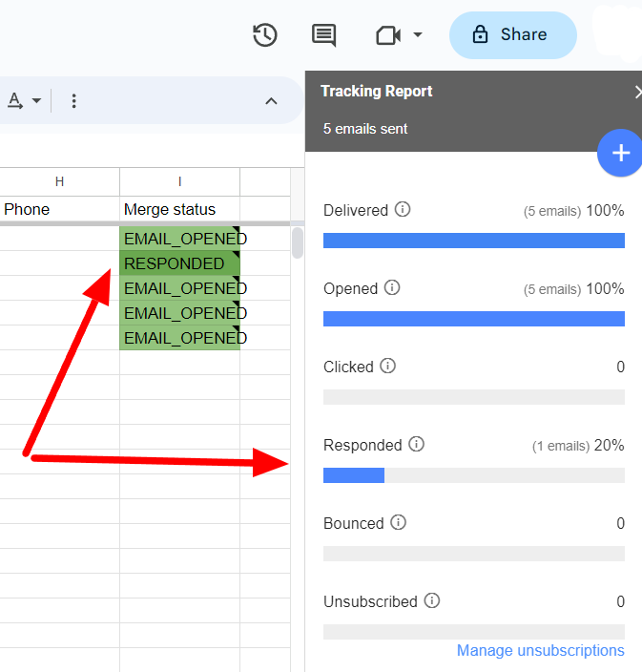Viewport: 642px width, 672px height.
Task: Click the Delivered progress bar
Action: [x=474, y=241]
